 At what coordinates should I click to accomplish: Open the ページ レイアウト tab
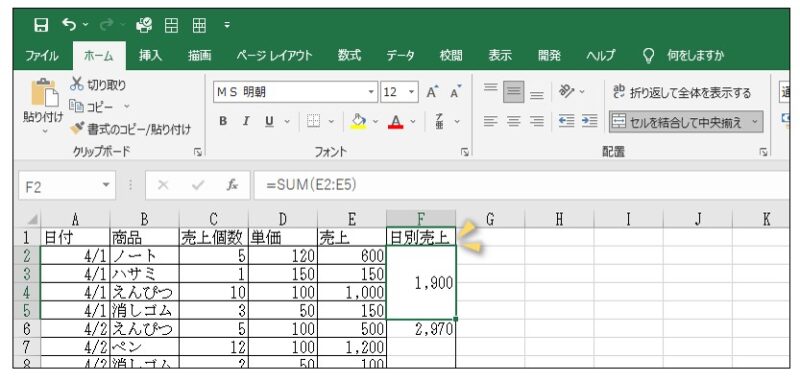(274, 56)
